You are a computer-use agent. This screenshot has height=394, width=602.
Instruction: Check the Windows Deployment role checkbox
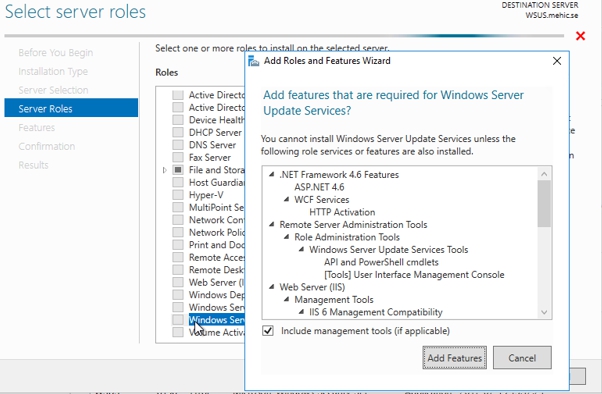[178, 295]
